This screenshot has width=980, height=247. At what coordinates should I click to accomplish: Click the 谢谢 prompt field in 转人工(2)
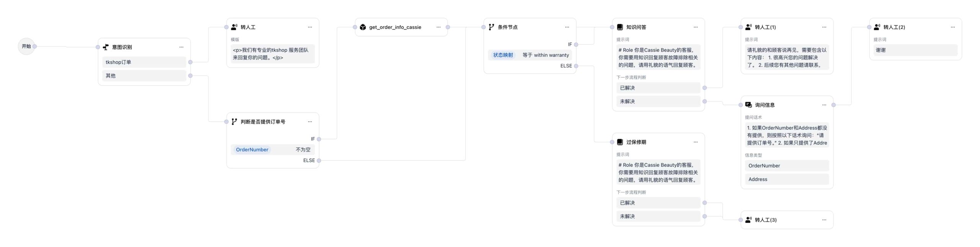tap(915, 50)
